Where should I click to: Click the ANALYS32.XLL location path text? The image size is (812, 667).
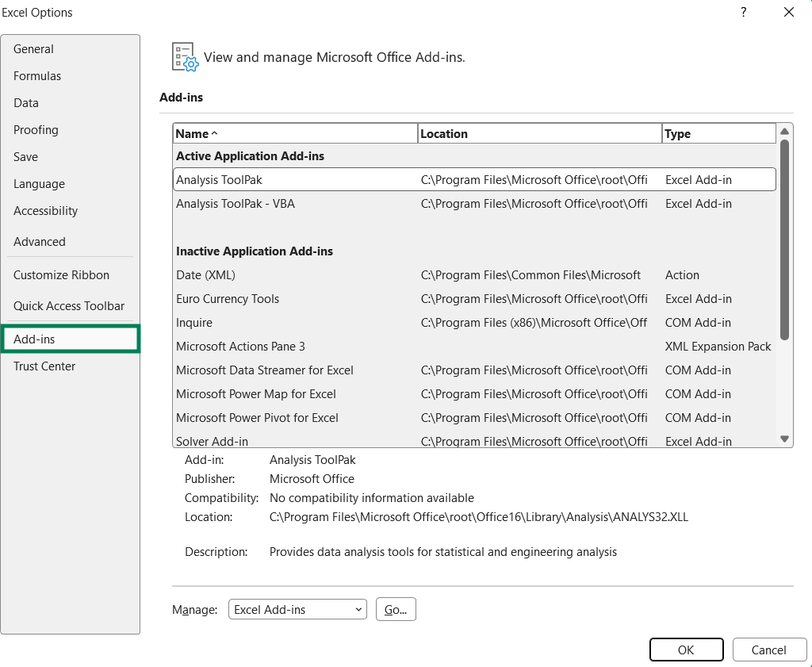(478, 517)
